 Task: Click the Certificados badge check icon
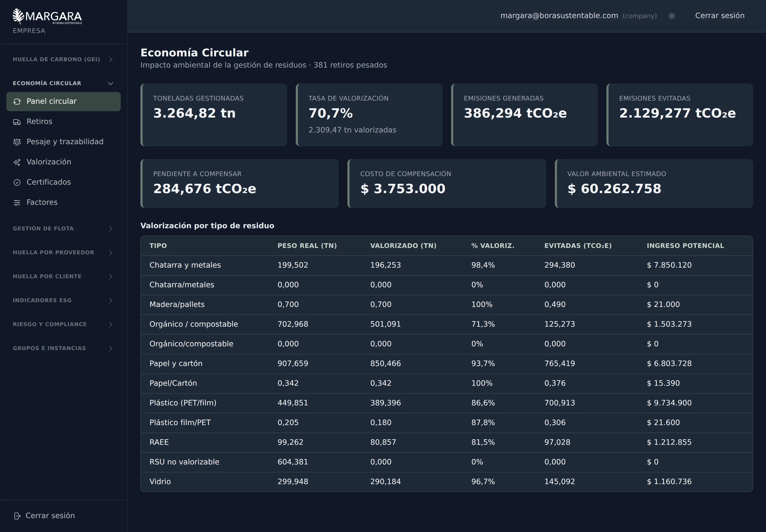click(x=17, y=182)
